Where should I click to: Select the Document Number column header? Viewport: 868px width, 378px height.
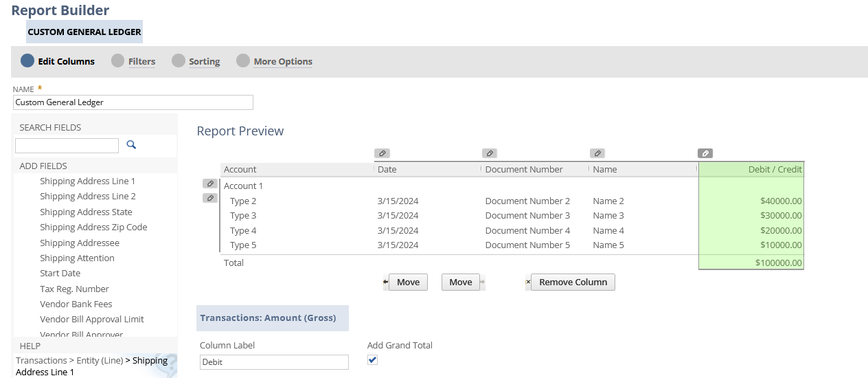click(524, 169)
